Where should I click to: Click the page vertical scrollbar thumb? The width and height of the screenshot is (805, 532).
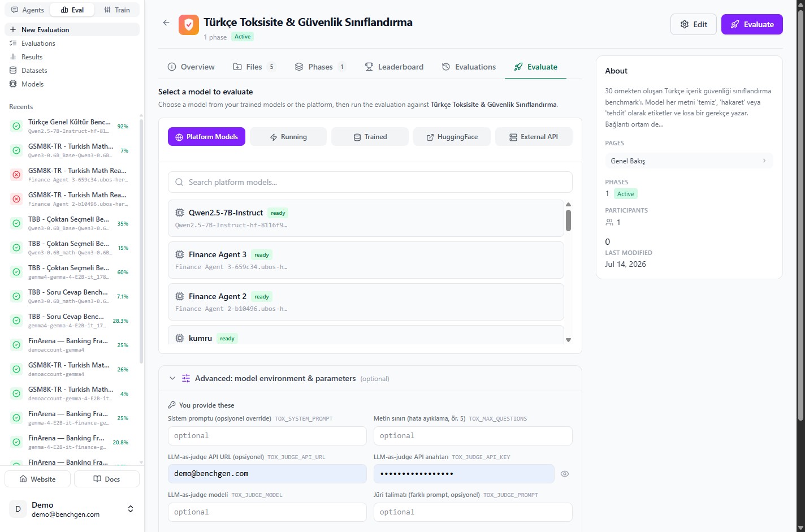point(800,215)
